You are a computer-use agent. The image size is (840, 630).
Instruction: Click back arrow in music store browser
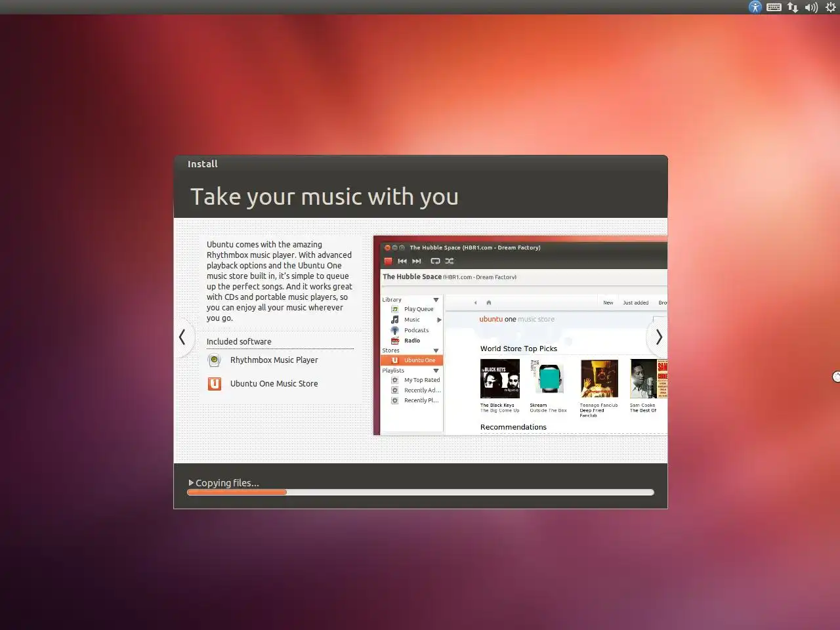point(475,303)
